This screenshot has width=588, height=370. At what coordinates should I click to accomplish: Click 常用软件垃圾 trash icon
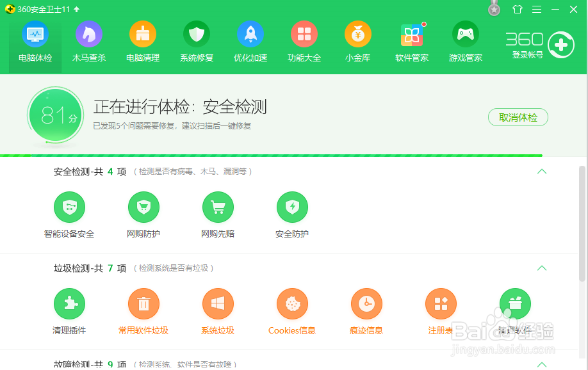click(143, 303)
